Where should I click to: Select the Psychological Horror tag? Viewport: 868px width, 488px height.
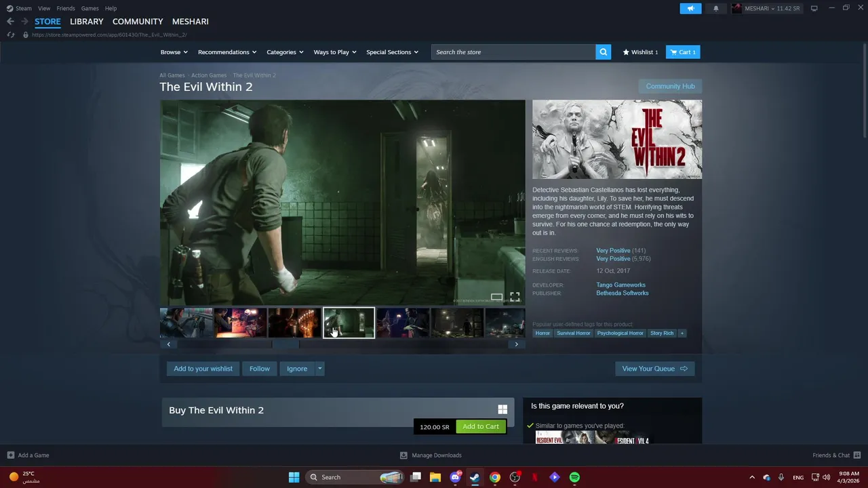[x=620, y=333]
